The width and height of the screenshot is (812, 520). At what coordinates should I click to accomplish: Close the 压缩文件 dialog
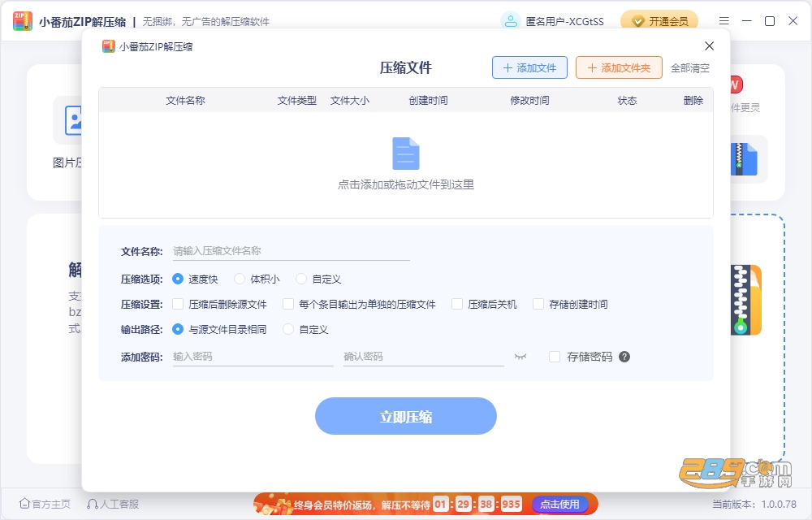point(710,46)
